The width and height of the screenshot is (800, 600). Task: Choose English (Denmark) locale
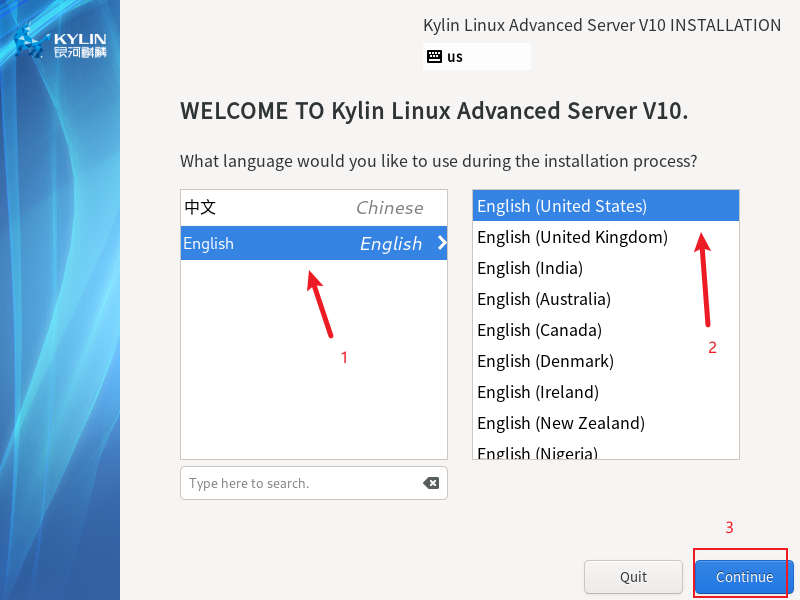[x=606, y=361]
